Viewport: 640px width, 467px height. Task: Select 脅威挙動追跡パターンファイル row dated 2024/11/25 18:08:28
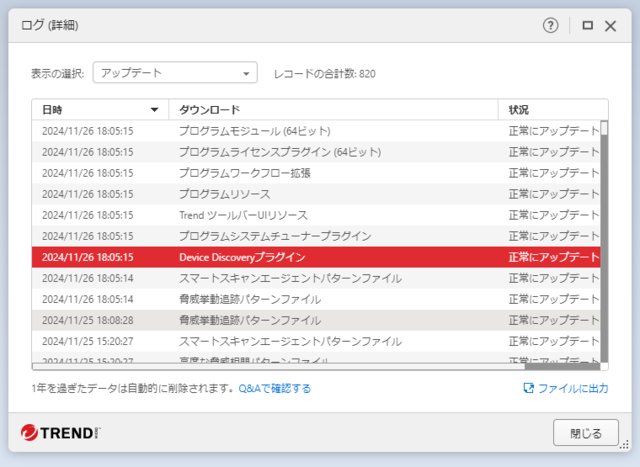click(316, 320)
